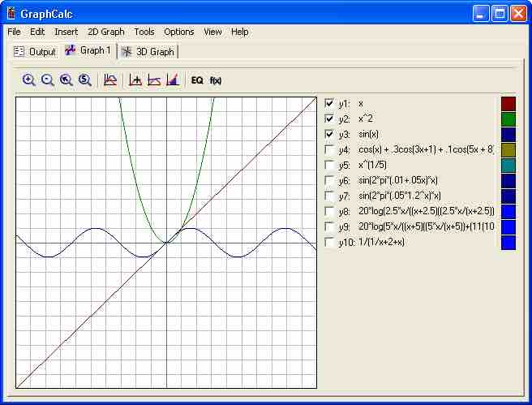Click the teal y5 color swatch
This screenshot has width=532, height=405.
tap(508, 166)
